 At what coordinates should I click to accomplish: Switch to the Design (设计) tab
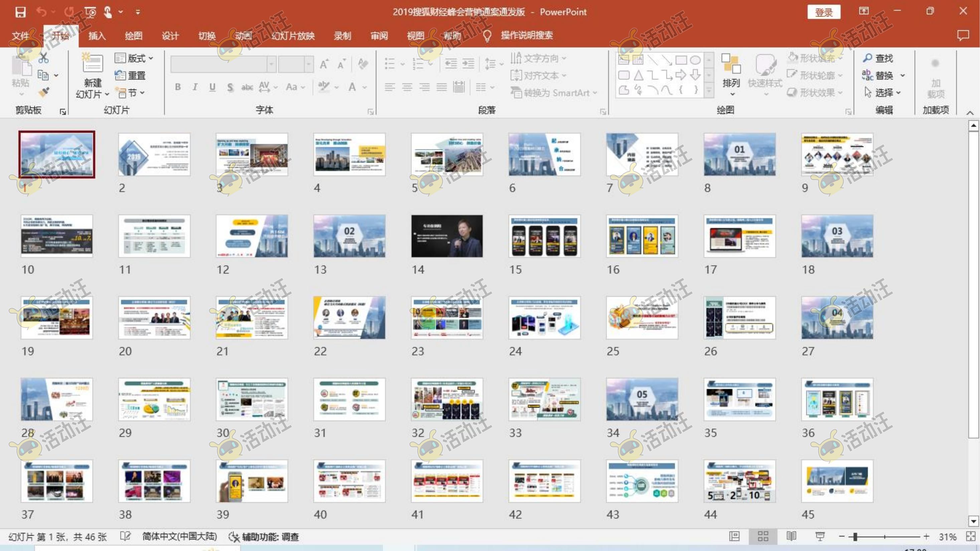coord(170,36)
